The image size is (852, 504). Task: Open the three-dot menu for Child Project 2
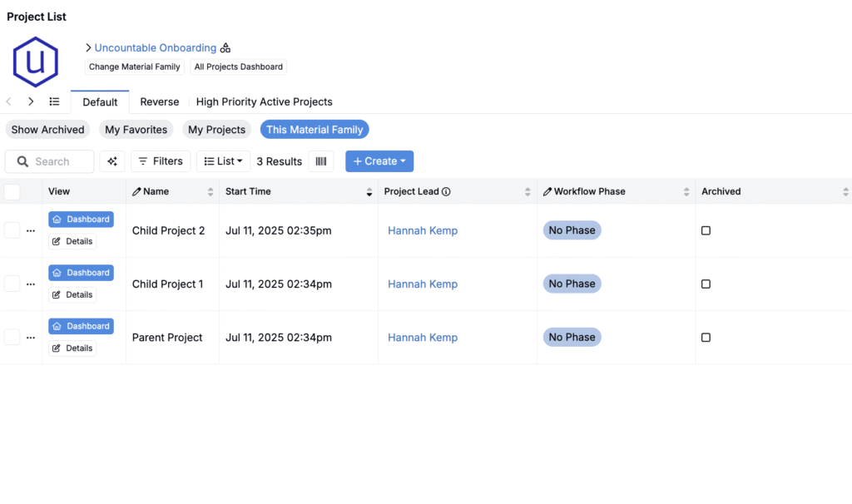click(x=31, y=231)
